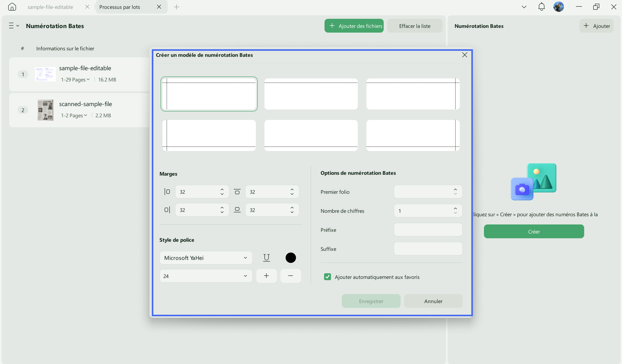Click the 2.2 MB file size
This screenshot has height=364, width=622.
click(103, 115)
